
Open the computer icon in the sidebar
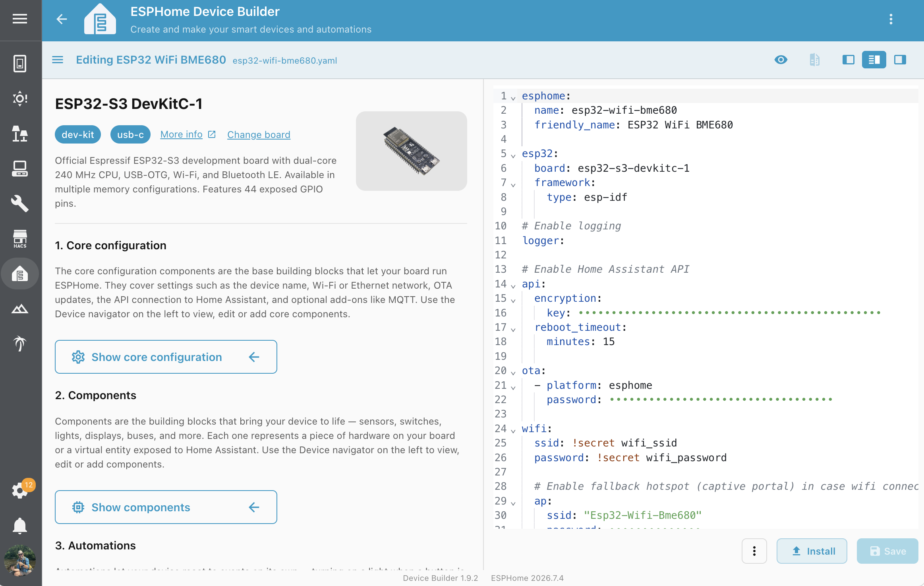pos(20,169)
